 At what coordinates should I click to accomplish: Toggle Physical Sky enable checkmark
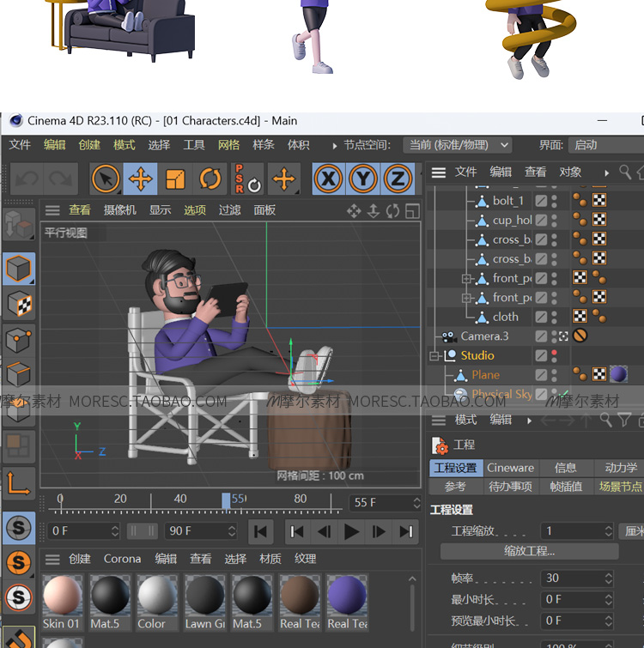pos(565,392)
